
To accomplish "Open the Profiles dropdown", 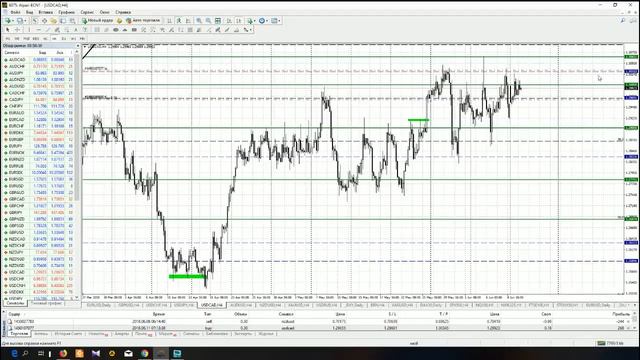I will point(21,20).
